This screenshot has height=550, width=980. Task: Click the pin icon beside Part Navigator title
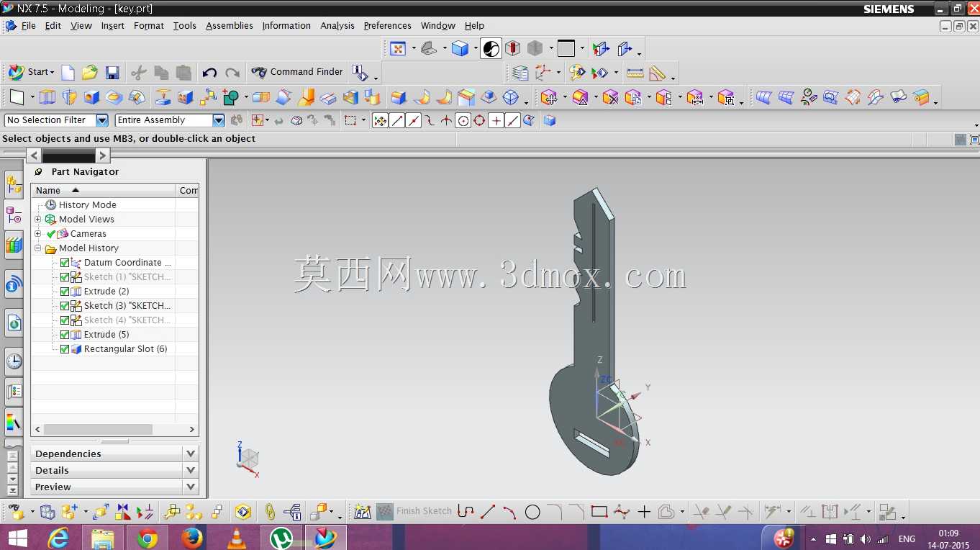coord(38,172)
